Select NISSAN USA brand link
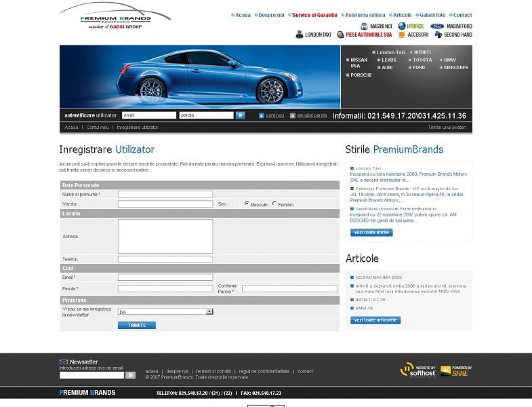 tap(359, 62)
